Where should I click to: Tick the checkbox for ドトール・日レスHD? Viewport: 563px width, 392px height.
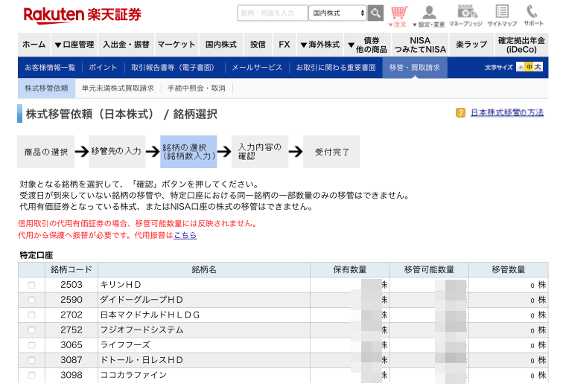coord(31,361)
